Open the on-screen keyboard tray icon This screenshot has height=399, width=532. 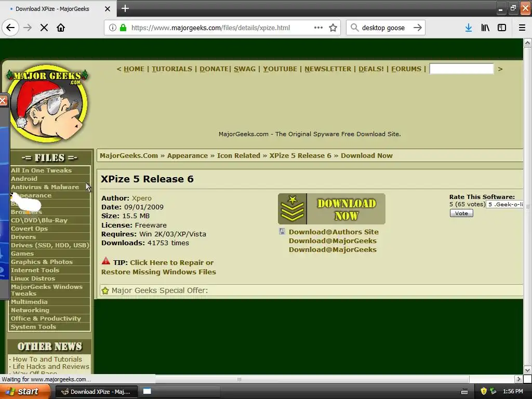[x=464, y=392]
